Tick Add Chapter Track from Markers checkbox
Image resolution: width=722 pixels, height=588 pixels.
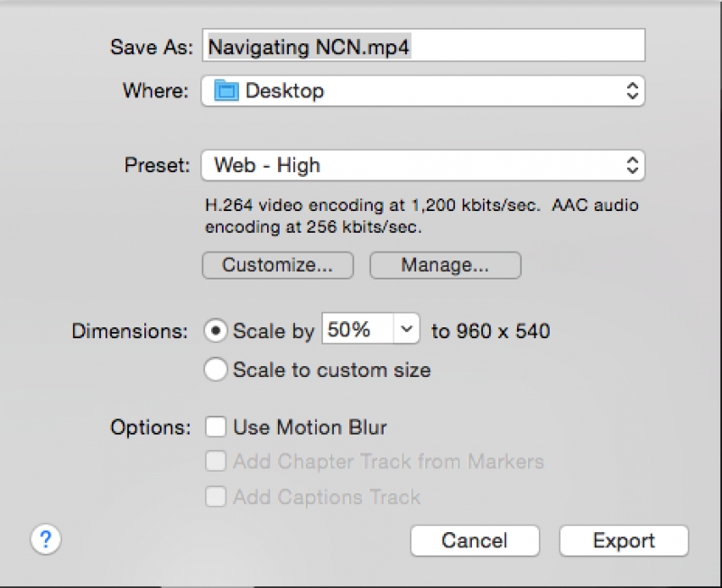216,462
